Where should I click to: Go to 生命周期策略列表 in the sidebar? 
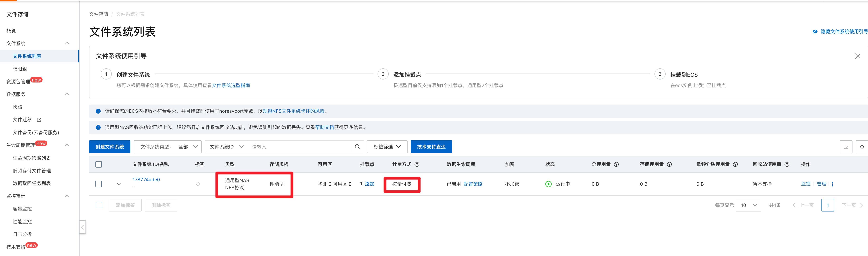tap(32, 158)
